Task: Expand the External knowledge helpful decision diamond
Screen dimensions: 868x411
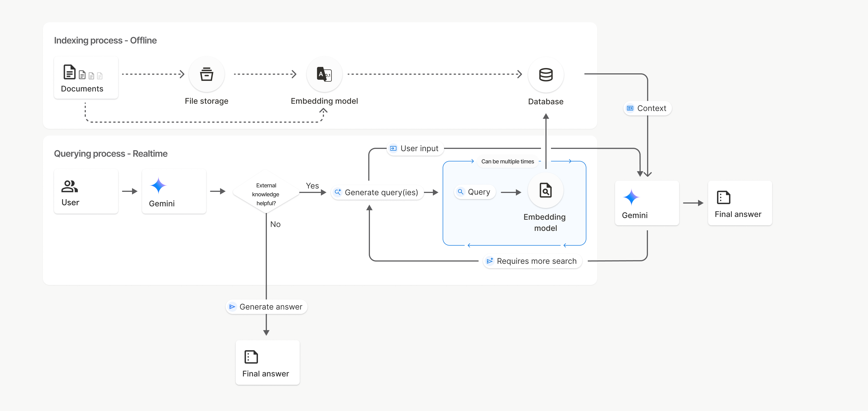Action: coord(266,194)
